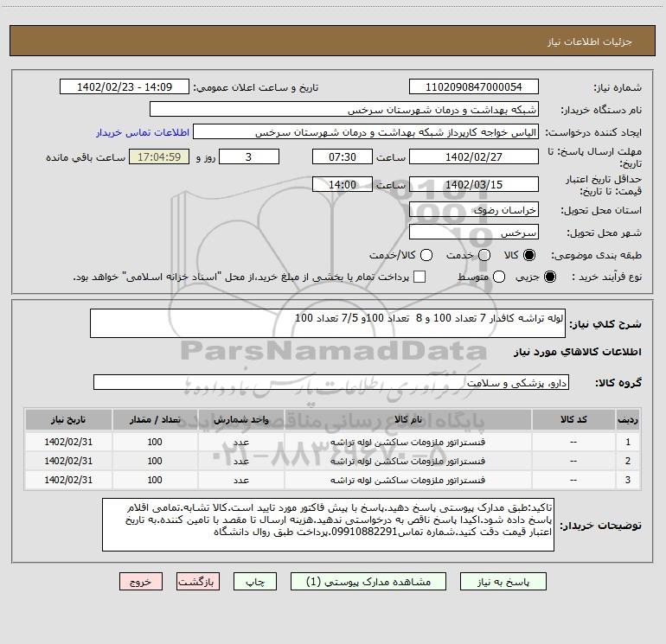
Task: Click the اطلاعات کالاهای مورد نیاز heading
Action: pos(578,352)
